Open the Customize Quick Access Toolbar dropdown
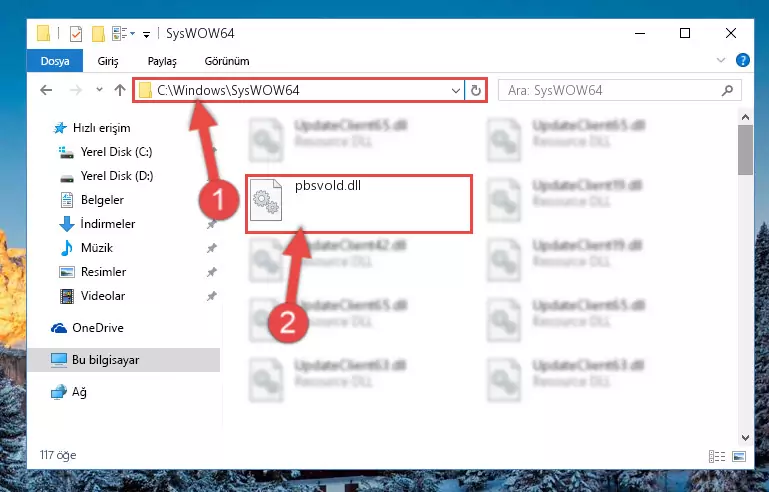Screen dimensions: 769x492 pyautogui.click(x=146, y=34)
